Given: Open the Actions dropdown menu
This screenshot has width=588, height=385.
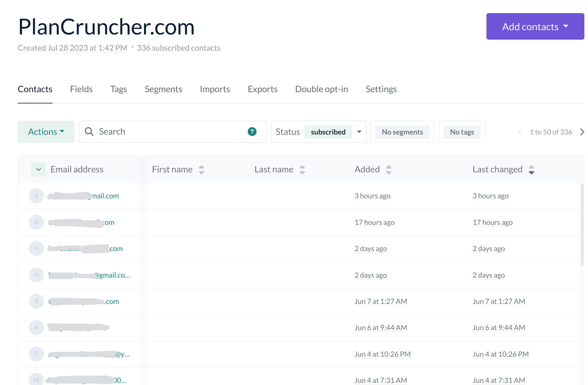Looking at the screenshot, I should [46, 132].
